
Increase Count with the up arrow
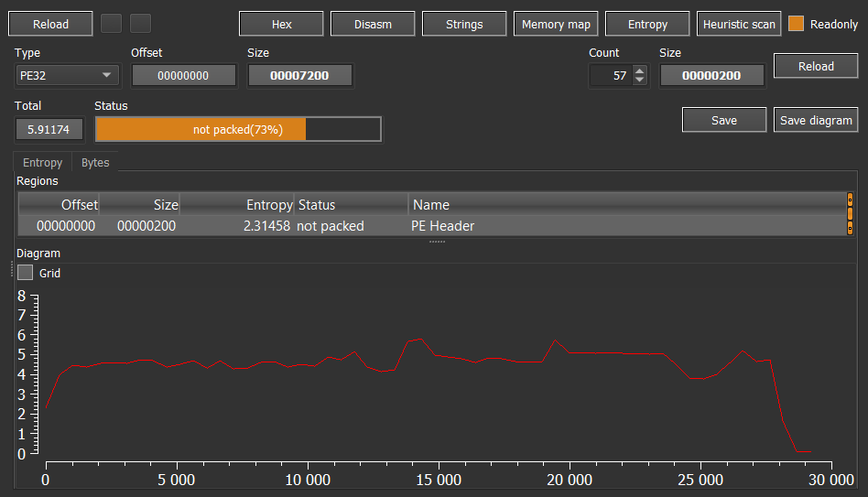point(639,70)
